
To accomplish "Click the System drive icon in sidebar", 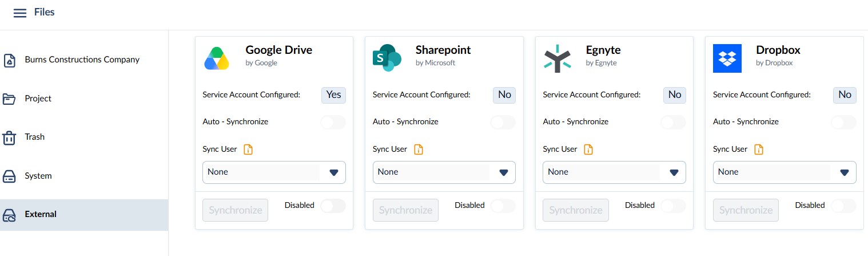I will click(x=9, y=176).
